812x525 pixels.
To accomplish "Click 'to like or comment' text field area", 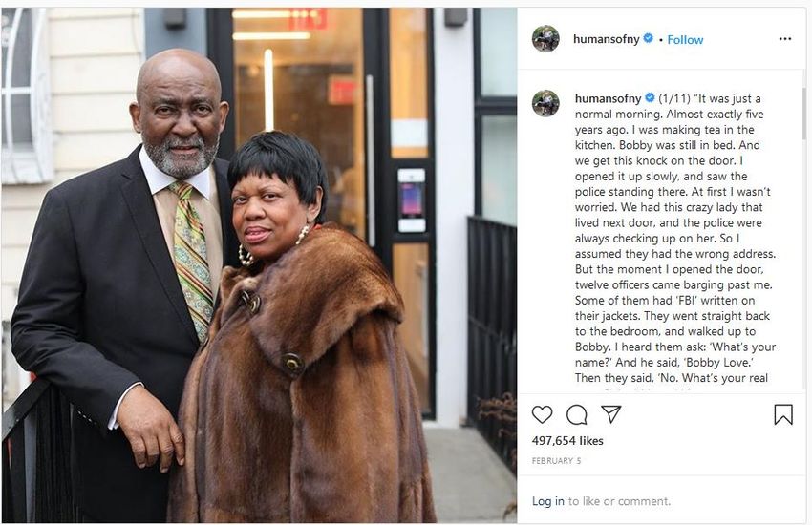I will coord(619,501).
